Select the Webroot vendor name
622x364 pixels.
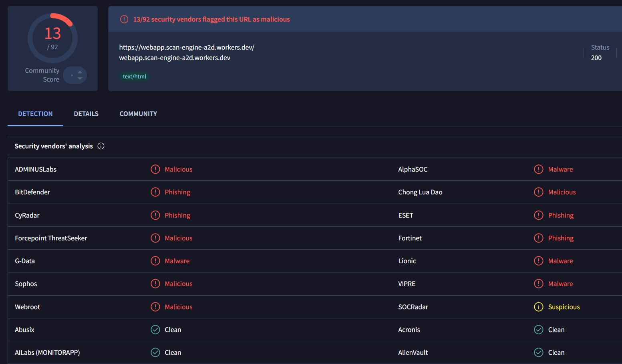[x=28, y=307]
